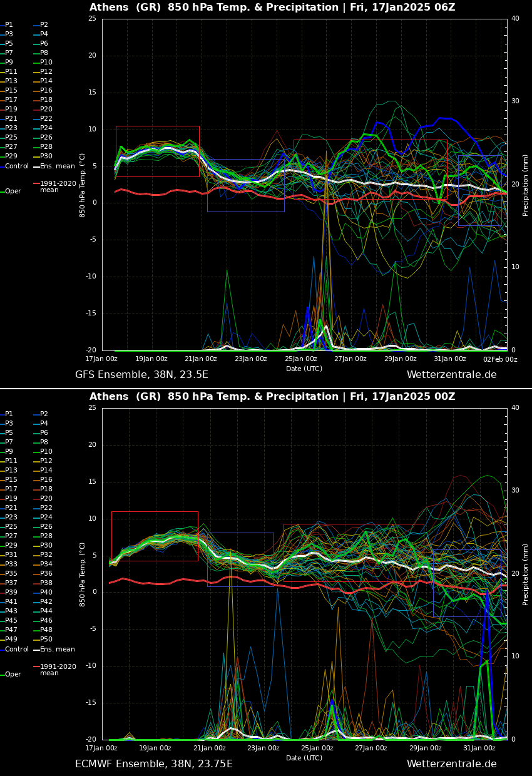The height and width of the screenshot is (776, 532).
Task: Select legend entry P31
Action: pos(9,554)
